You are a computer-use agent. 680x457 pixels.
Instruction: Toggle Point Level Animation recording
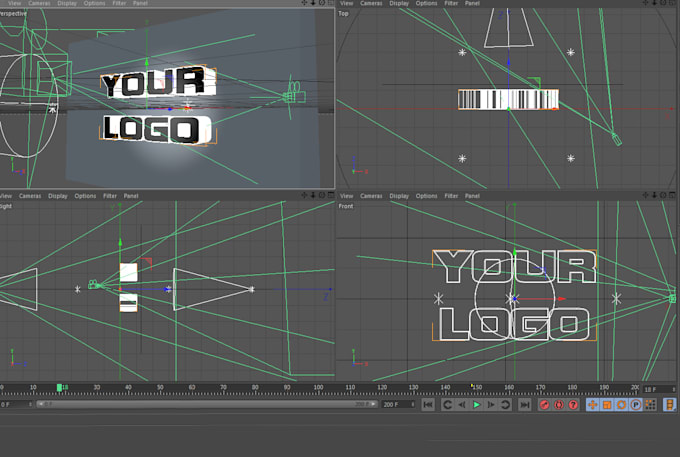coord(650,405)
